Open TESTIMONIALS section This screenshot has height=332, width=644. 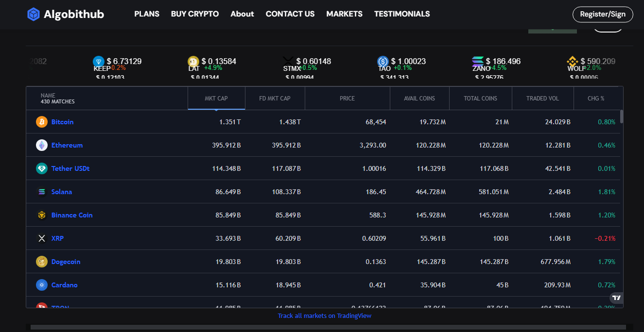(x=402, y=14)
